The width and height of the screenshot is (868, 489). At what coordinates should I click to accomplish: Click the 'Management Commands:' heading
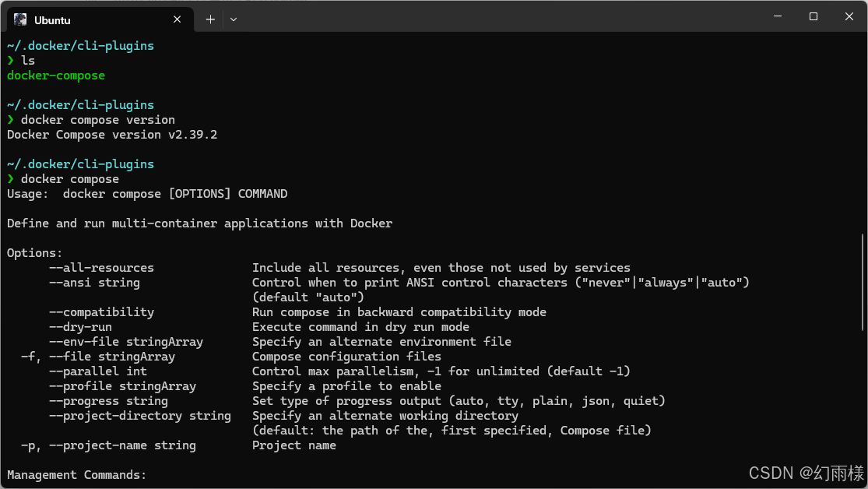[x=76, y=475]
